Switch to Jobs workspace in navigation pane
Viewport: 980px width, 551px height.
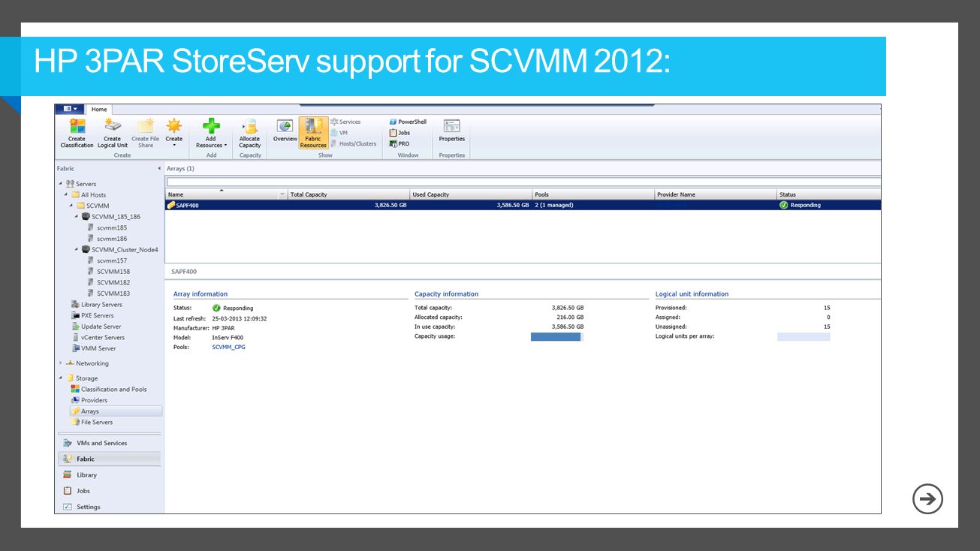tap(109, 491)
